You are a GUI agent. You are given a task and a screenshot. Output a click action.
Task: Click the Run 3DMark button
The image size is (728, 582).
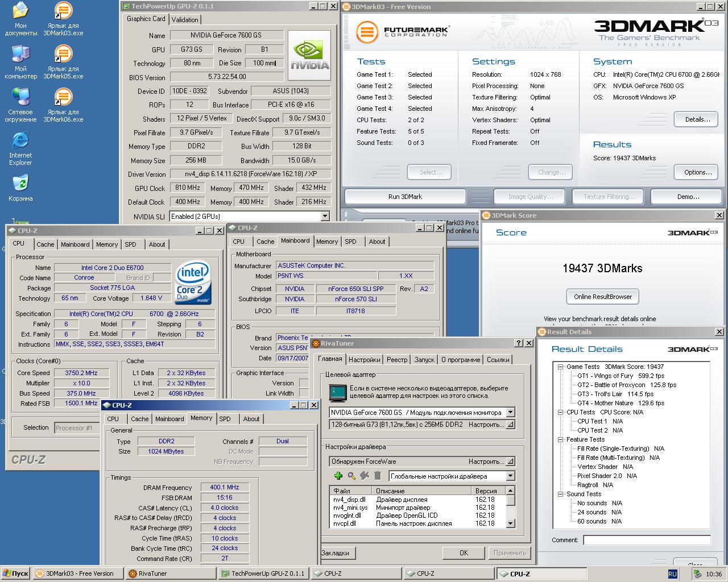[405, 197]
